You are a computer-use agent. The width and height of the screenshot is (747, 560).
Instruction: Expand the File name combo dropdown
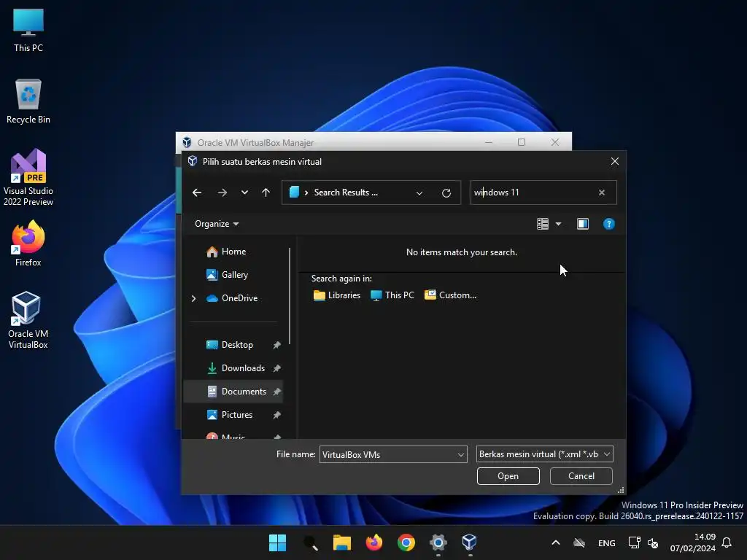click(x=461, y=455)
